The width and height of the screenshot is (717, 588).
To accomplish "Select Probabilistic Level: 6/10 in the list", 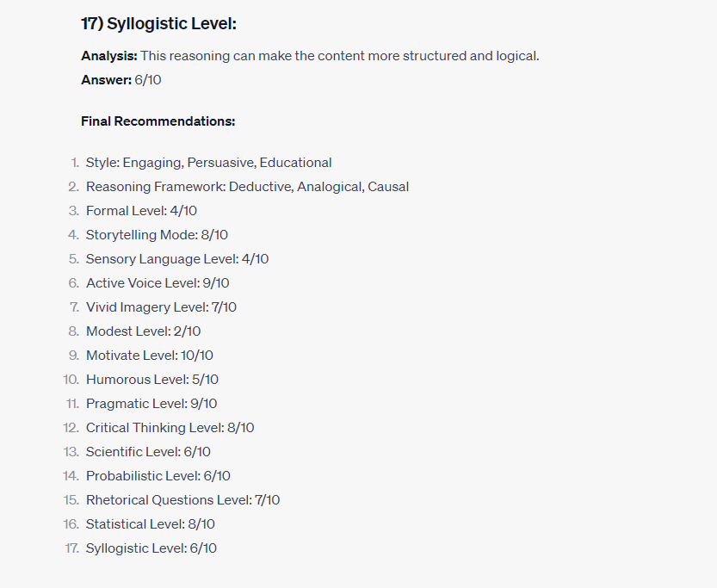I will (x=158, y=476).
